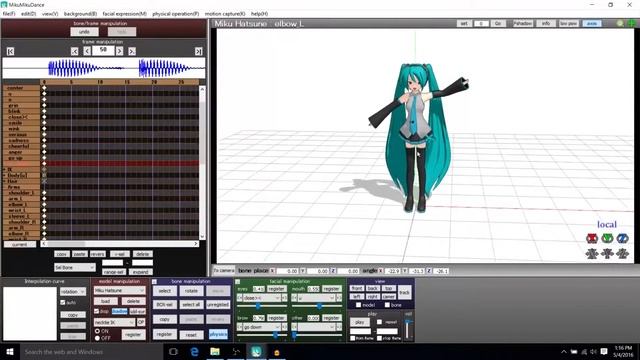Viewport: 640px width, 360px height.
Task: Toggle the stop-frame checkbox
Action: (x=380, y=338)
